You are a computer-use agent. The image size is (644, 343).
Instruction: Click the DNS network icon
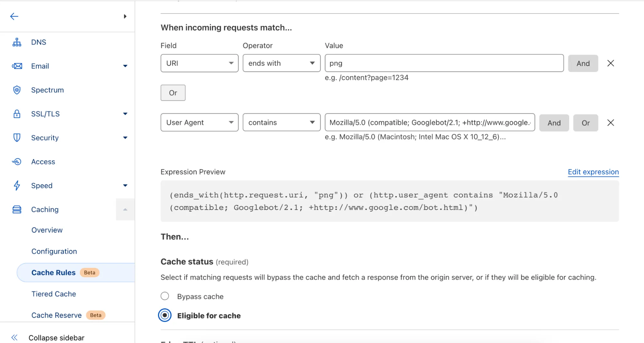[17, 42]
